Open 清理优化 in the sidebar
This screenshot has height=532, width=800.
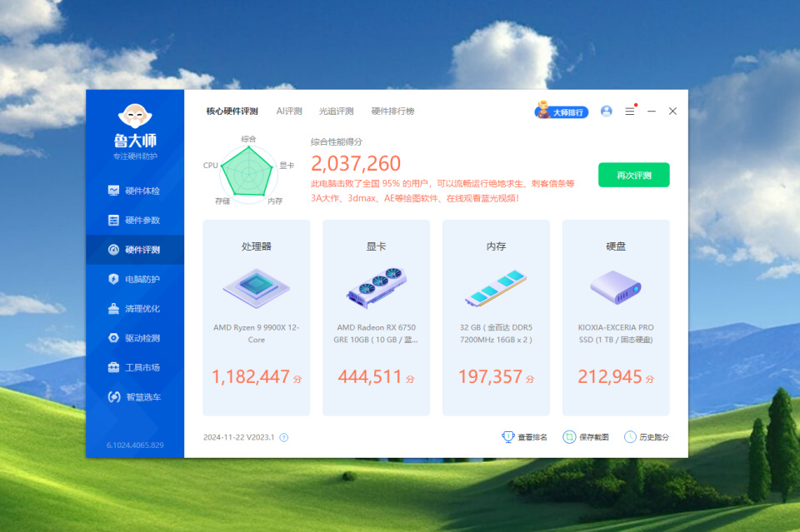[135, 309]
